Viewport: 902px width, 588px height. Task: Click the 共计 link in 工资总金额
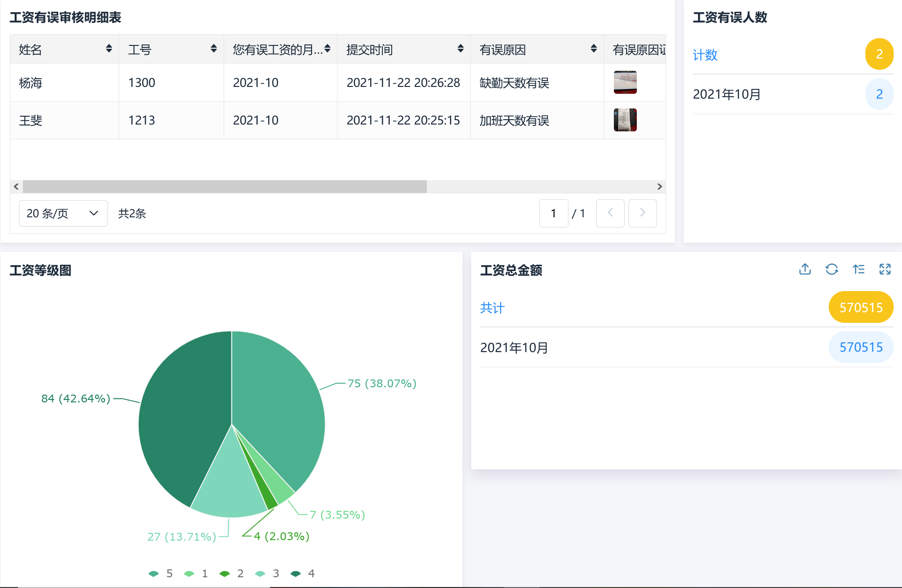(x=492, y=308)
